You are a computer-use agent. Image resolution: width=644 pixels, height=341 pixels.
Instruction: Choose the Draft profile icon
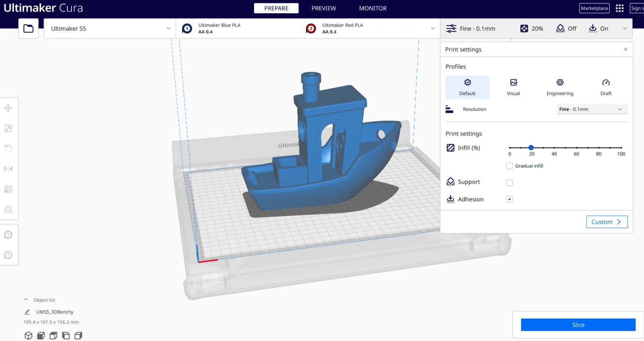click(x=606, y=83)
